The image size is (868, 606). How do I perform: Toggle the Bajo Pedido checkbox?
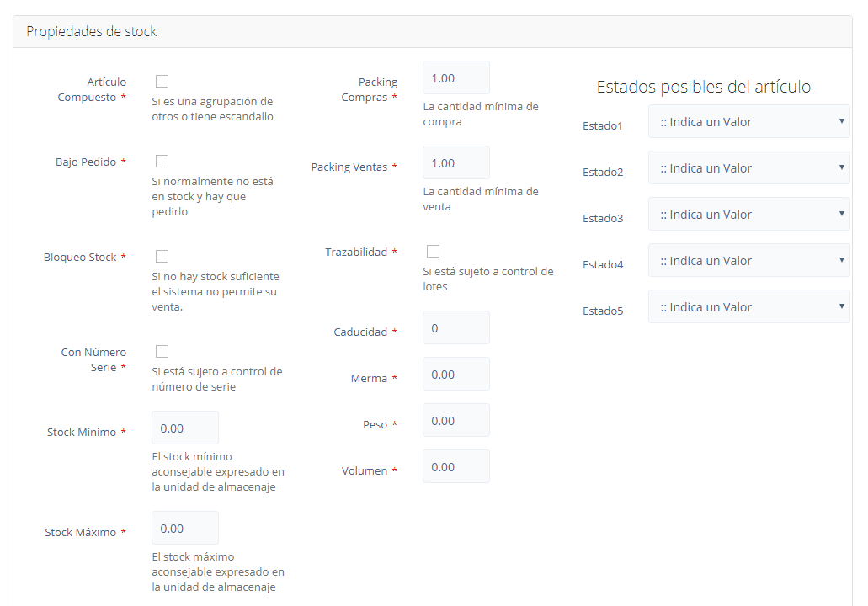coord(162,161)
